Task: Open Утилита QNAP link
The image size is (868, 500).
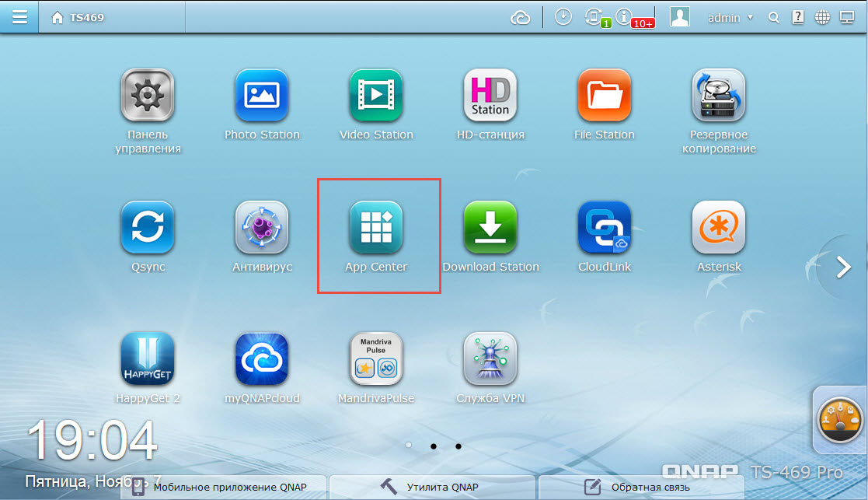Action: point(432,488)
